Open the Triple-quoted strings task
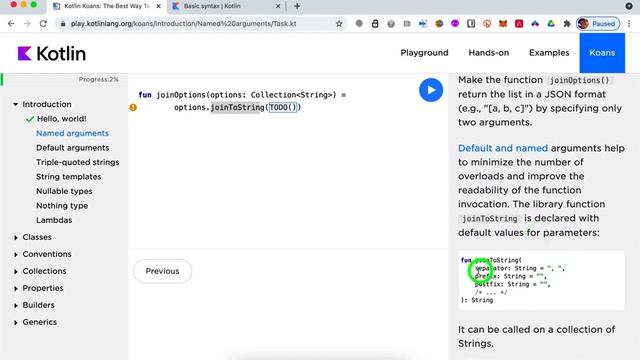The width and height of the screenshot is (640, 360). point(78,162)
